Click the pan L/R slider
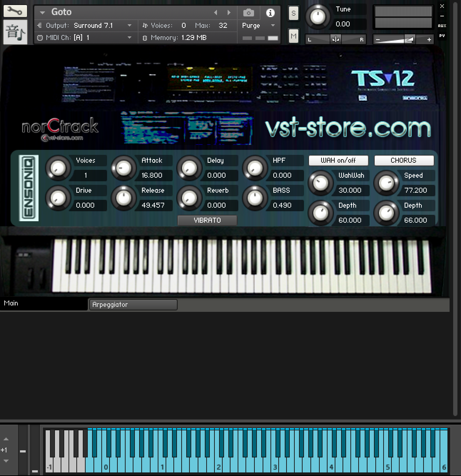Screen dimensions: 461x476 click(336, 39)
